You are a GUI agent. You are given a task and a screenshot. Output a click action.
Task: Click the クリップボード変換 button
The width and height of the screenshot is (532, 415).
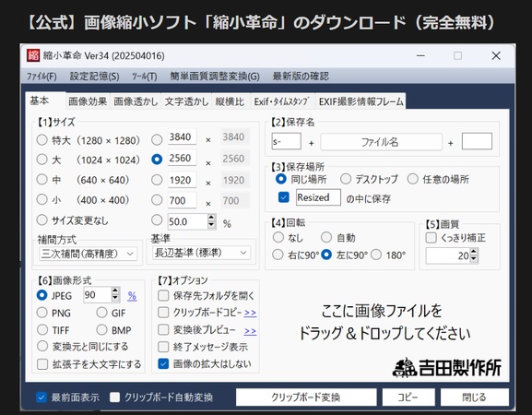[x=306, y=397]
